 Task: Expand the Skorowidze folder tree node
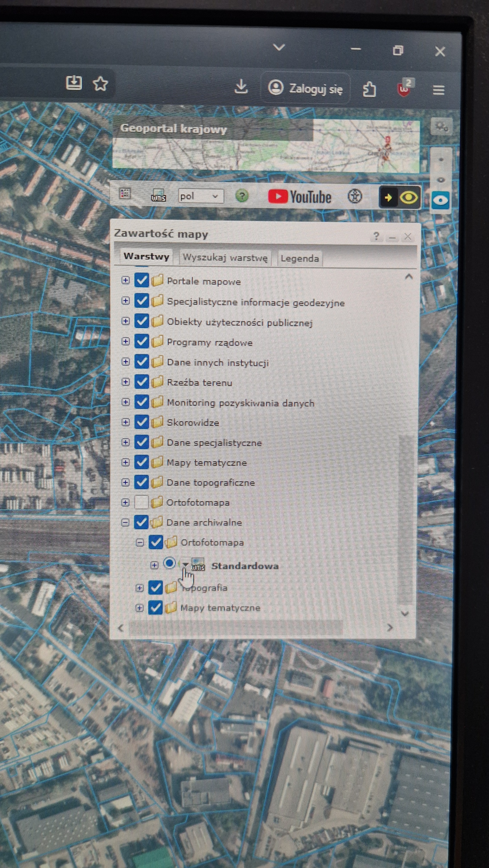[126, 422]
